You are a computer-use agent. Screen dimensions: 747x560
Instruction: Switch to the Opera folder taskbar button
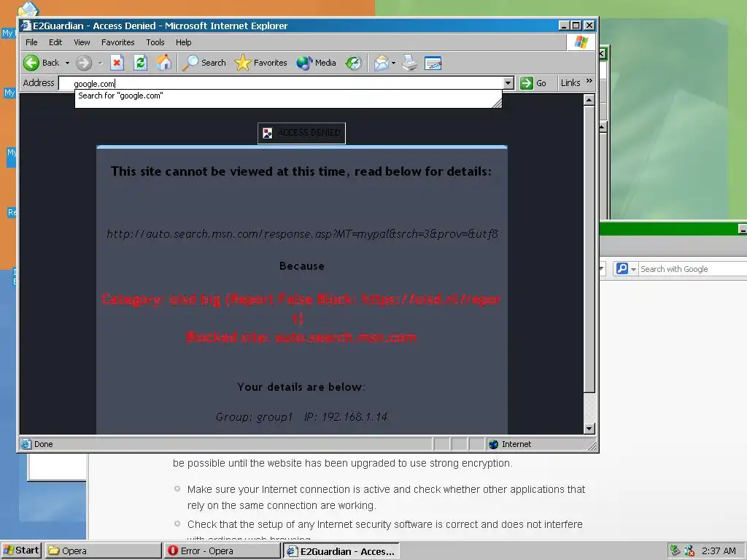click(104, 551)
